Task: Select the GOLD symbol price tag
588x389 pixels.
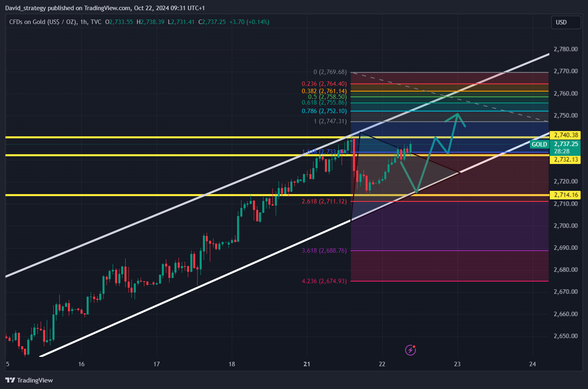Action: pos(539,144)
